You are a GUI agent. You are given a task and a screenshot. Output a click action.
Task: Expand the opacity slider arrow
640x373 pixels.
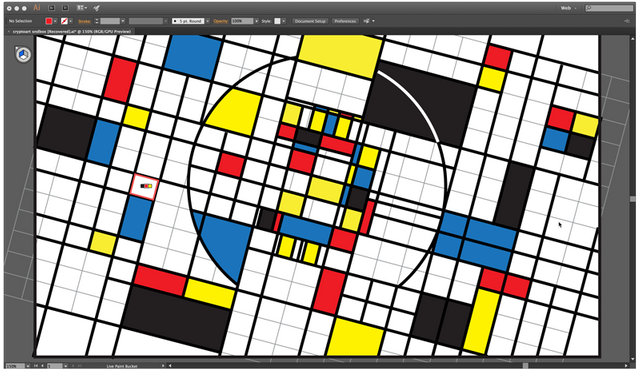[257, 21]
